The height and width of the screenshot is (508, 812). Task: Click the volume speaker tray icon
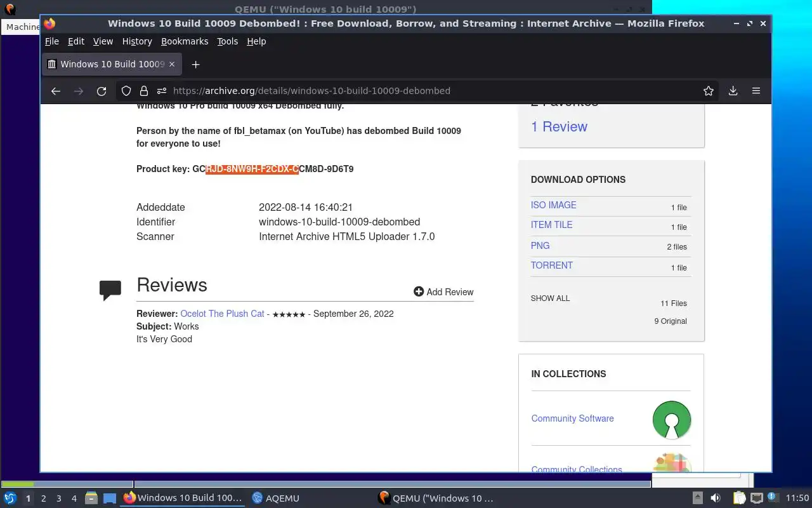pos(715,498)
